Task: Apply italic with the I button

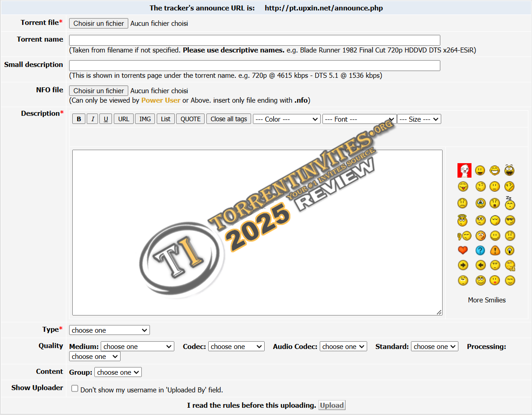Action: (x=93, y=119)
